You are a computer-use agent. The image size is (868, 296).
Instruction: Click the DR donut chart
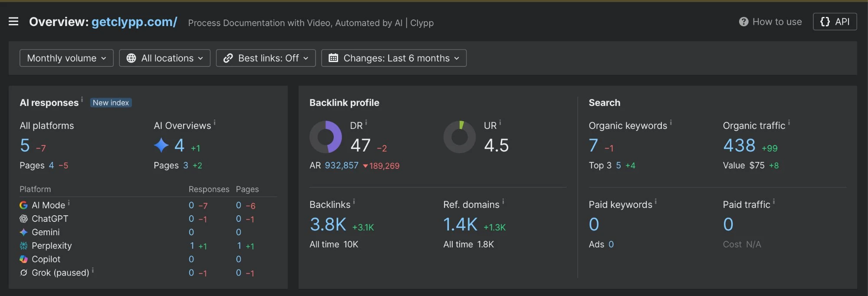pyautogui.click(x=325, y=137)
